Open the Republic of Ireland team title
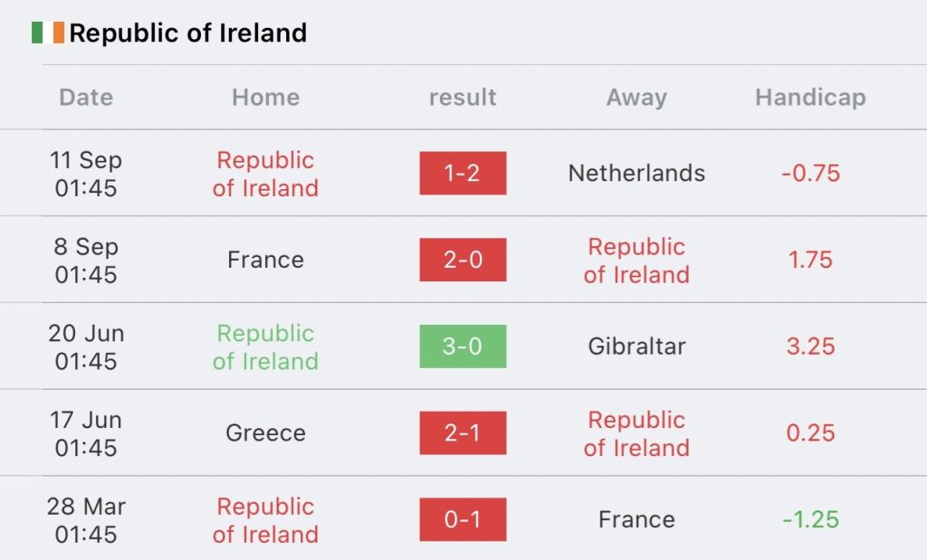The image size is (927, 560). [188, 33]
